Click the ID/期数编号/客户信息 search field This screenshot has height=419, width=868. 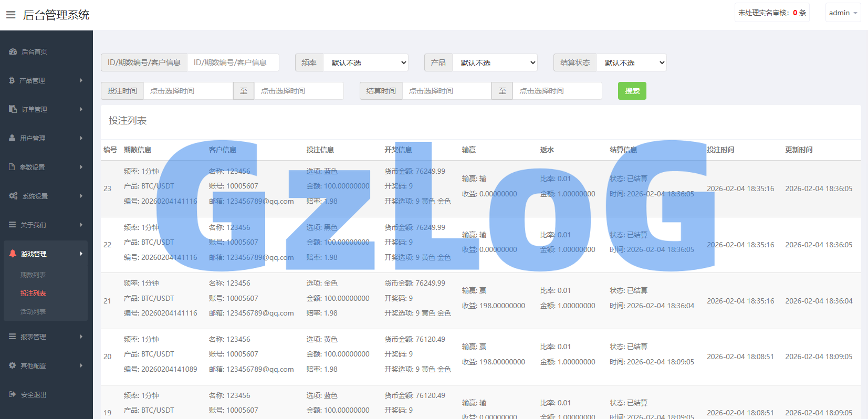233,62
